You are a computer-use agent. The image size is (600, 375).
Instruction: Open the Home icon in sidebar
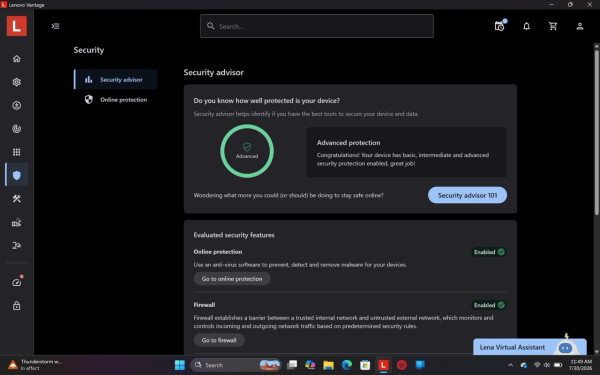tap(16, 59)
